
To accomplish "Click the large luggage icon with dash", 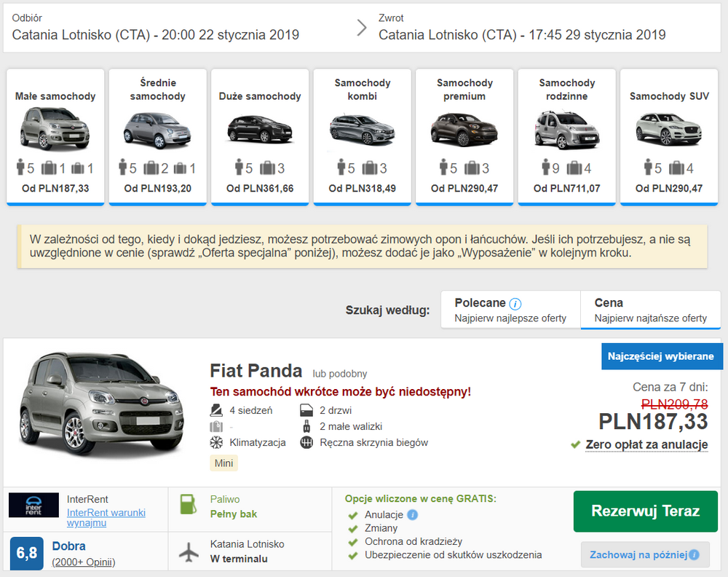I will point(216,426).
